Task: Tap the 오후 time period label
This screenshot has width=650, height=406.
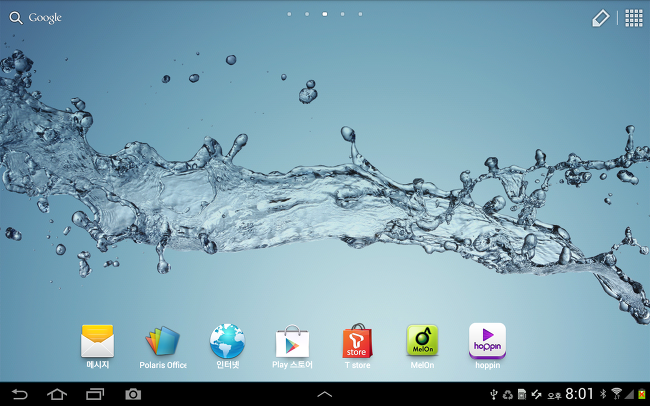Action: (554, 396)
